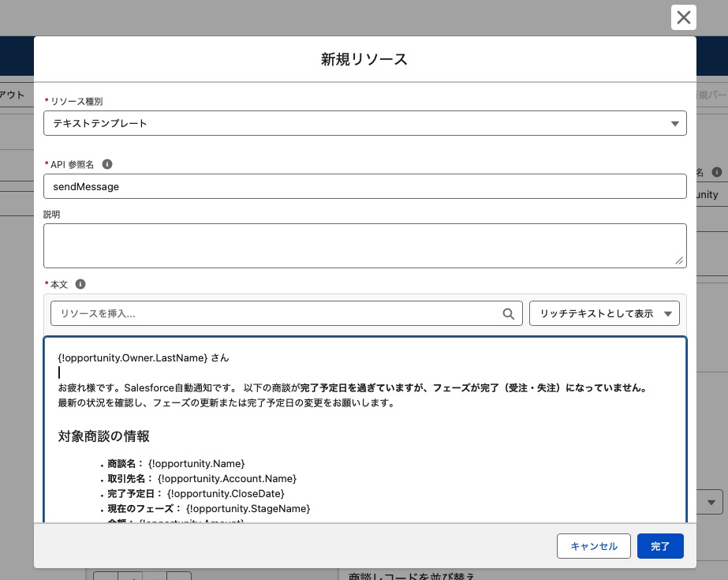This screenshot has width=728, height=580.
Task: Click the 説明 text area
Action: point(365,245)
